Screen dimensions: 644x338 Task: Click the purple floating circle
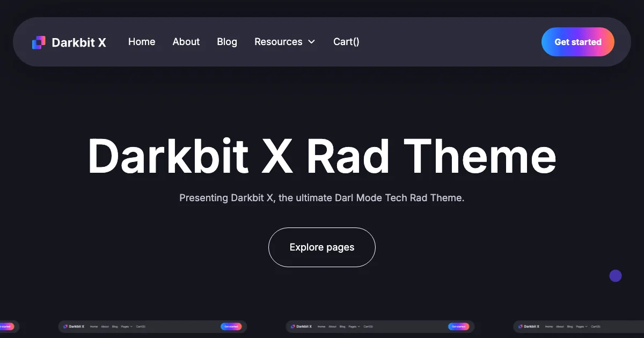pyautogui.click(x=616, y=276)
